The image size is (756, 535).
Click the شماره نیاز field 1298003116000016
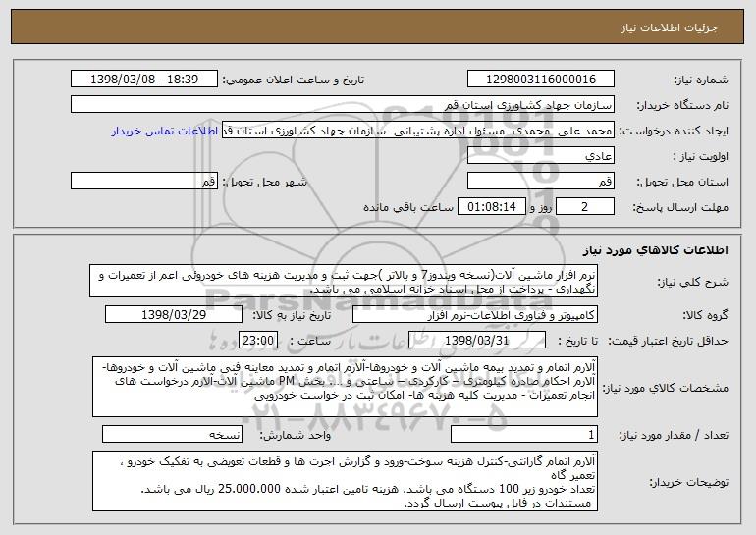(x=540, y=80)
